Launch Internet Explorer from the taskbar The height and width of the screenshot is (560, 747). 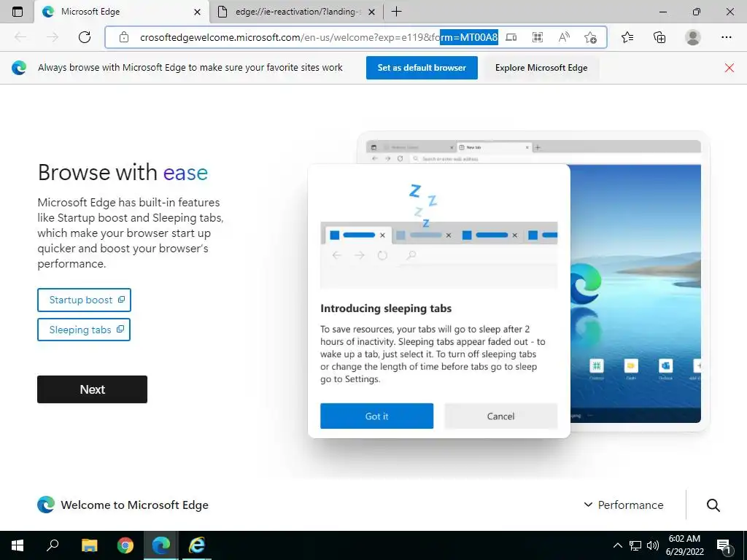click(x=197, y=545)
